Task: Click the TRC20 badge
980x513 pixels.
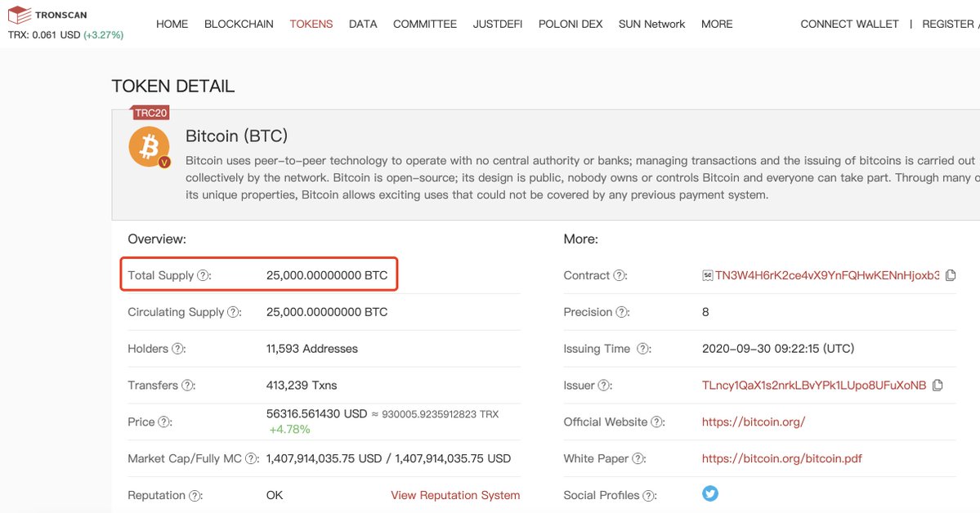Action: coord(150,113)
